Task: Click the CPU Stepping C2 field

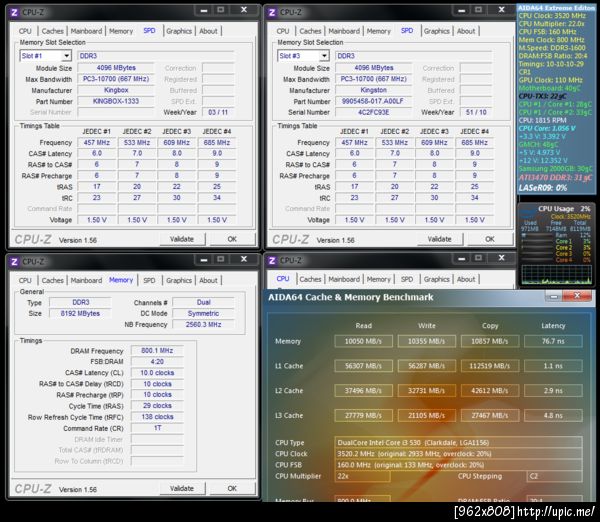Action: 555,476
